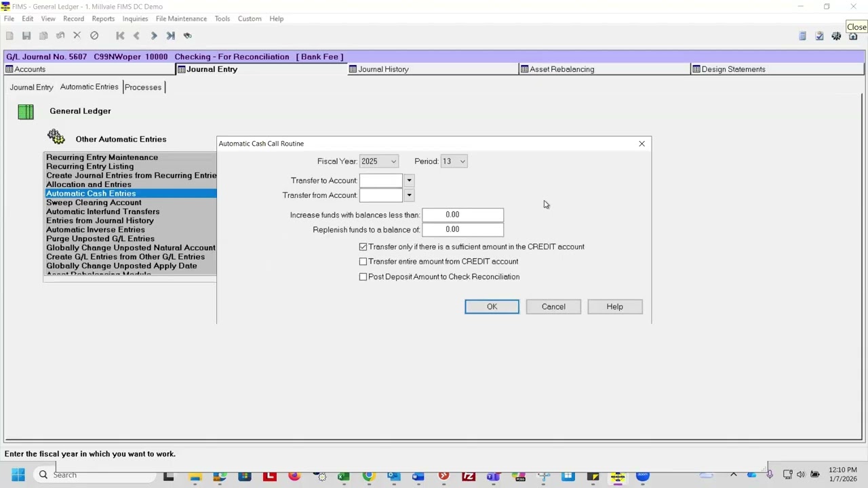Open Transfer from Account dropdown arrow
The width and height of the screenshot is (868, 488).
pyautogui.click(x=409, y=195)
